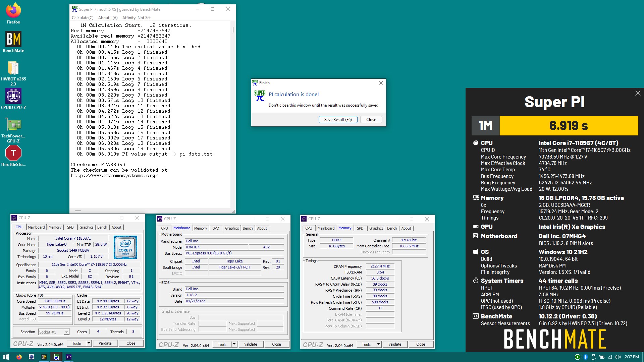Click the Checksum: F2A88D5D line
Viewport: 644px width, 362px height.
[x=98, y=165]
